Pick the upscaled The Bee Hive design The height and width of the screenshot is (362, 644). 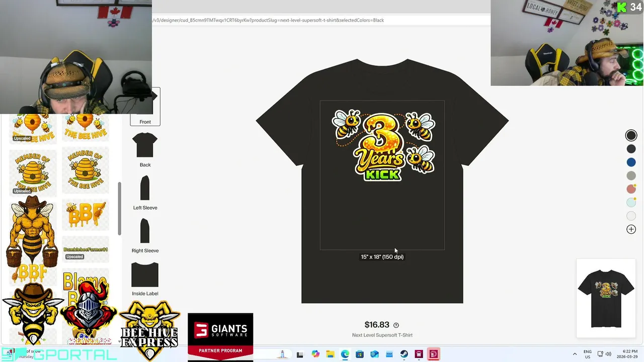tap(33, 129)
